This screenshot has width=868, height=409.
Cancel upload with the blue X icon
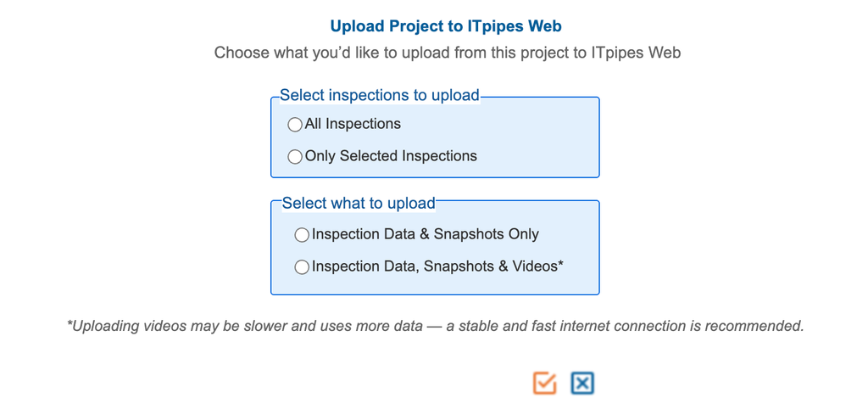point(582,383)
